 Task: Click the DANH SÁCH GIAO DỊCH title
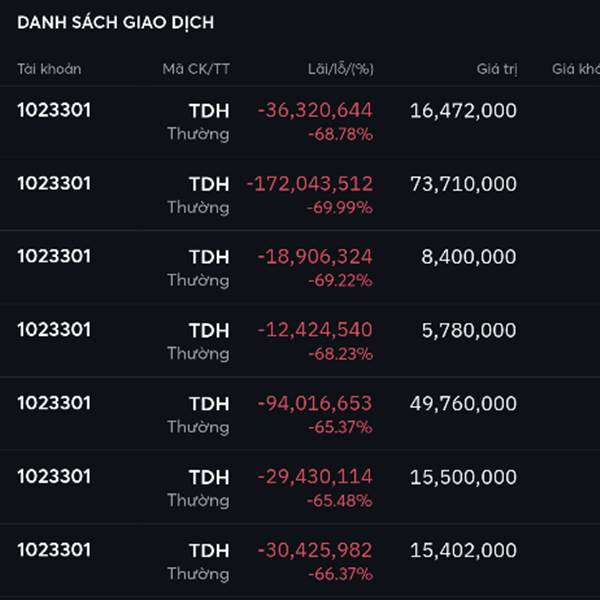(x=116, y=23)
